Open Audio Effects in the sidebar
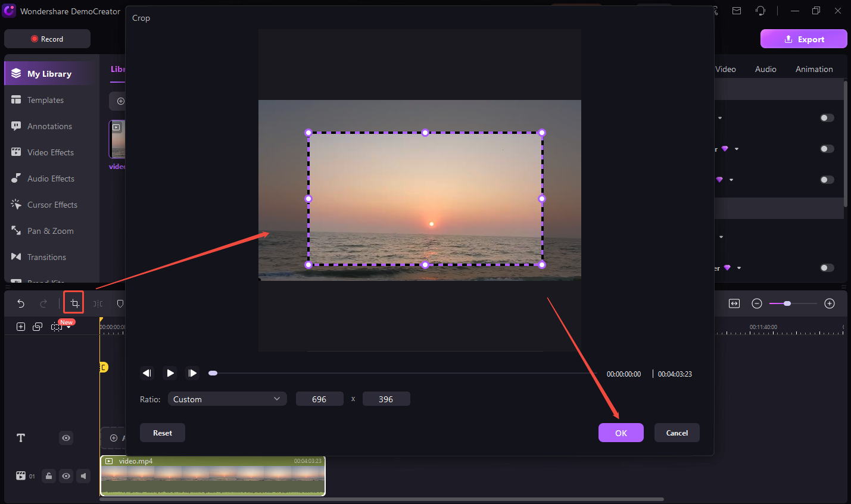This screenshot has height=504, width=851. 52,179
